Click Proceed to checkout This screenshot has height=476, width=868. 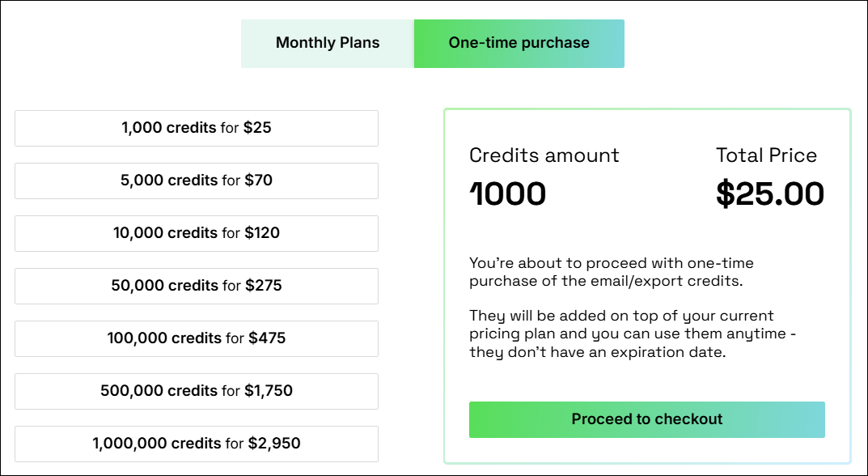[x=646, y=419]
